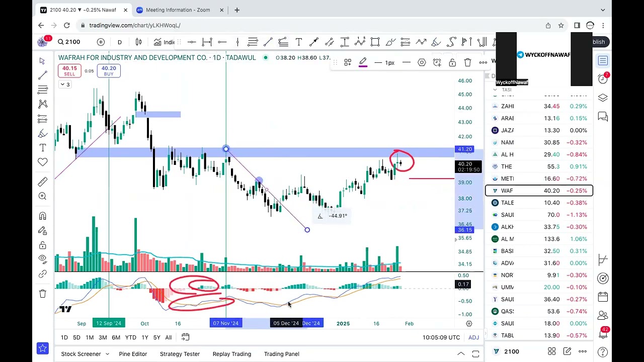
Task: Open the line tool color picker
Action: tap(363, 63)
